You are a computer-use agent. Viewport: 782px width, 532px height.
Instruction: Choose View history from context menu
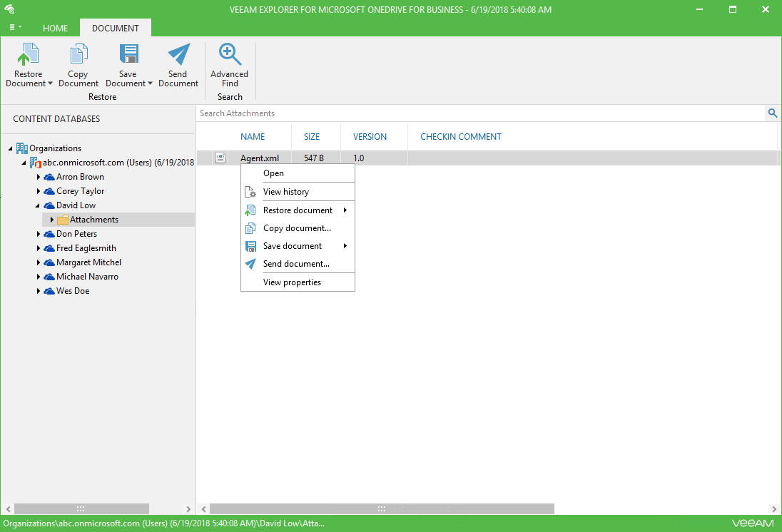pos(298,192)
